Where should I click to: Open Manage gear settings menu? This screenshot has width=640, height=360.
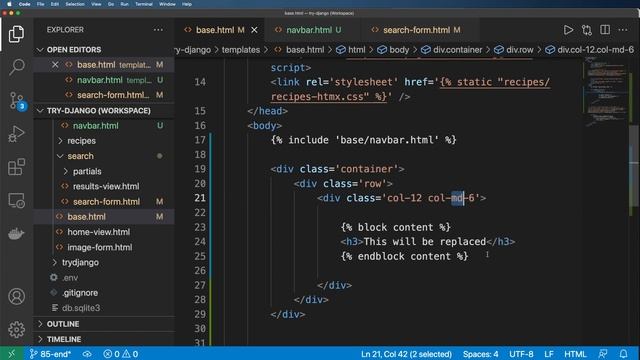(16, 329)
